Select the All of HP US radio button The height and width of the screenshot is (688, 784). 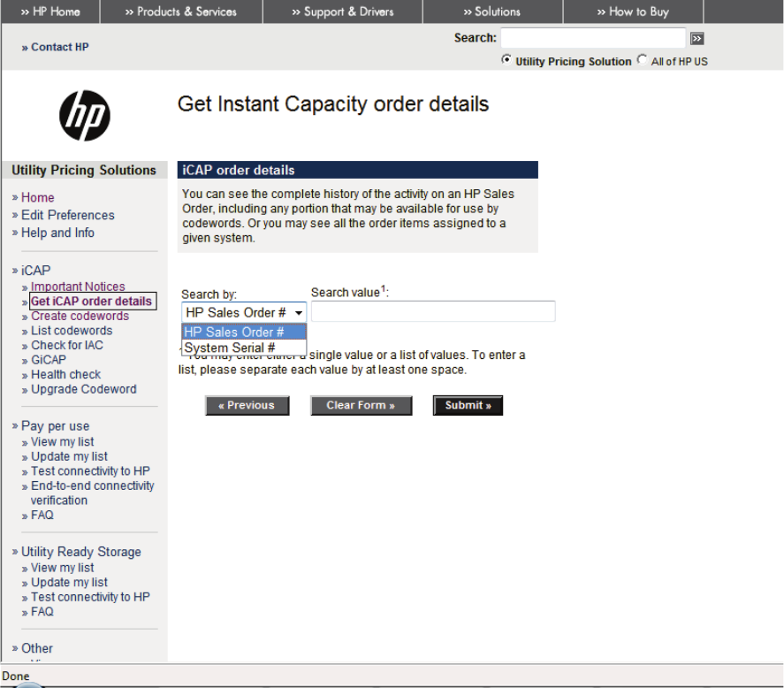(642, 59)
